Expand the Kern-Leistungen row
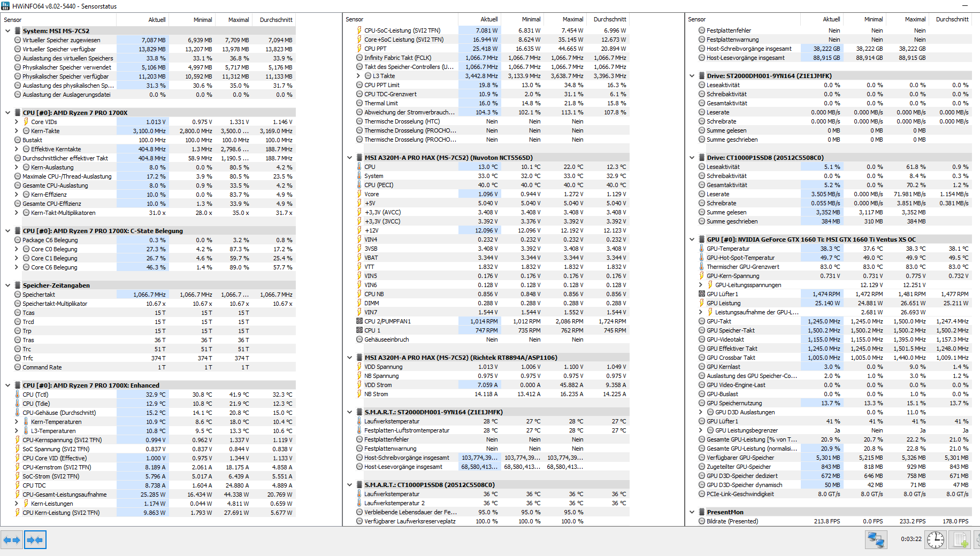Viewport: 980px width, 556px height. point(17,504)
